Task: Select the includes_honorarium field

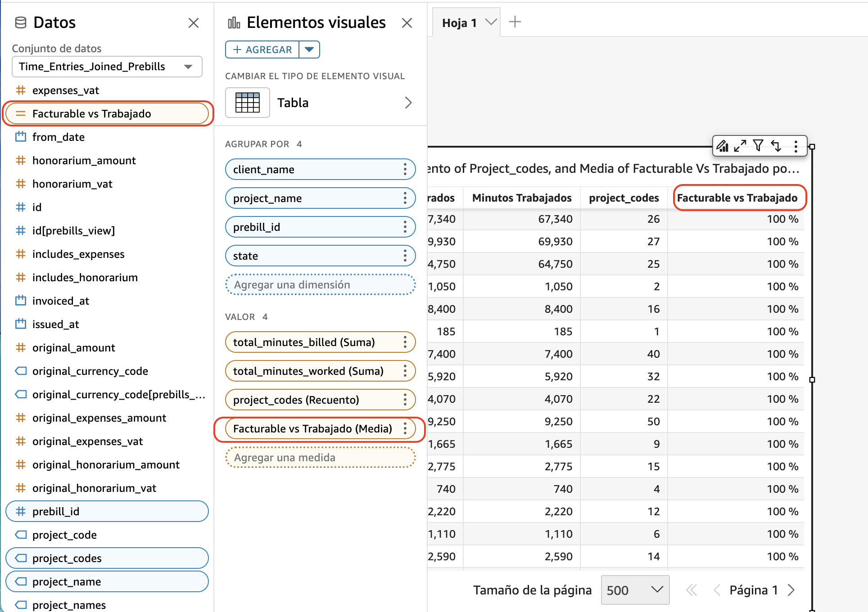Action: 107,278
